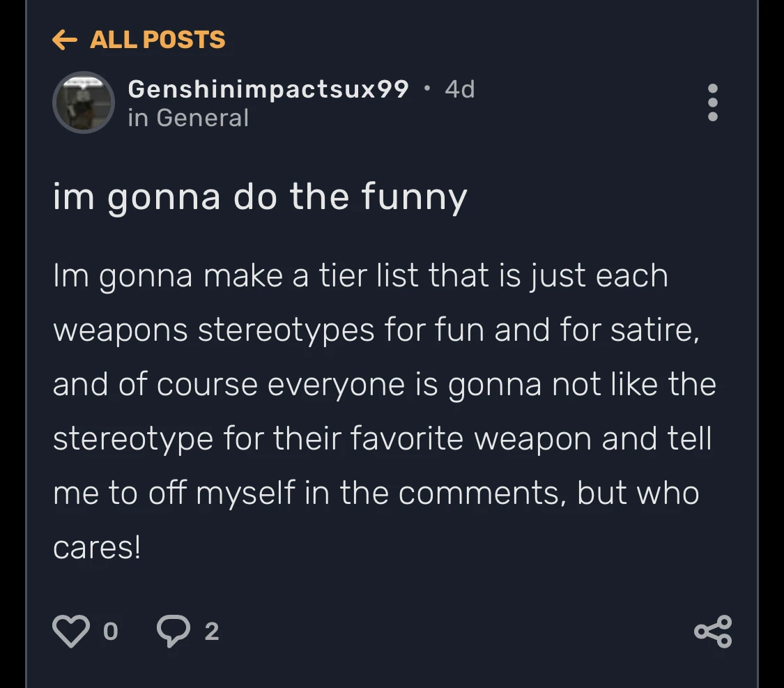784x688 pixels.
Task: Click the title 'im gonna do the funny'
Action: pyautogui.click(x=260, y=197)
